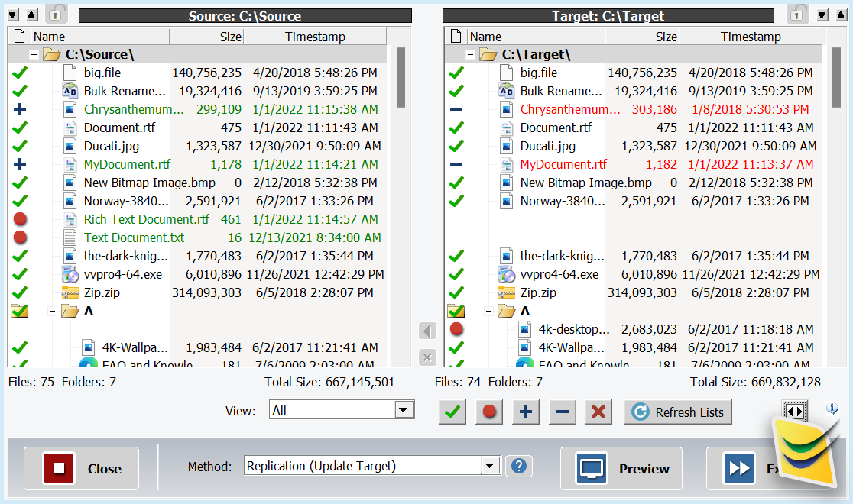The image size is (853, 504).
Task: Open the View dropdown set to All
Action: click(x=342, y=410)
